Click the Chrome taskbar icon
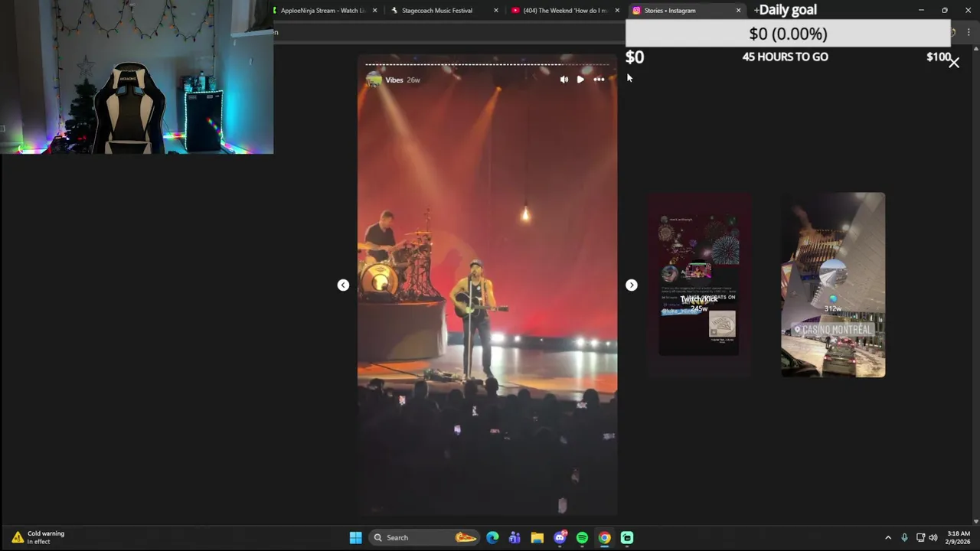This screenshot has width=980, height=551. [x=604, y=537]
